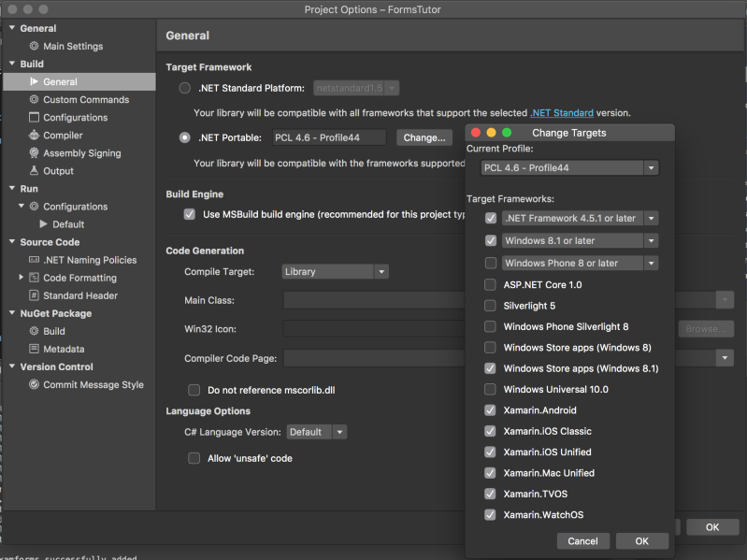Enable Allow 'unsafe' code checkbox
The width and height of the screenshot is (747, 560).
tap(194, 458)
